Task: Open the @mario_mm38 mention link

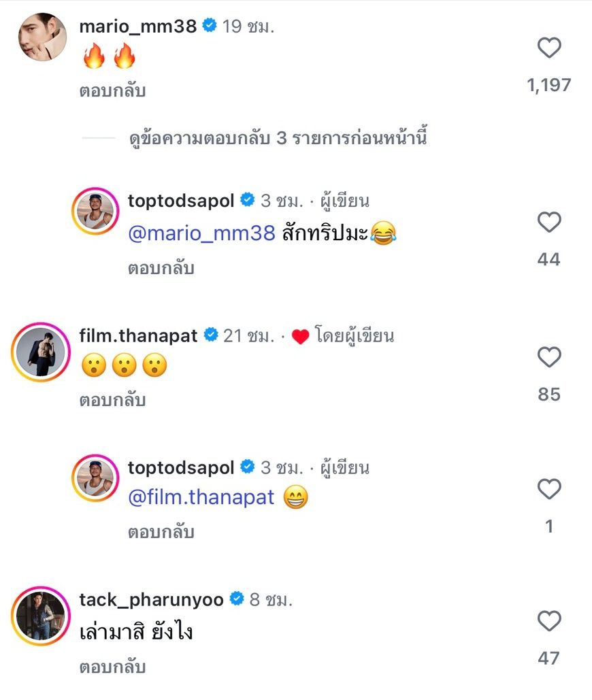Action: [201, 234]
